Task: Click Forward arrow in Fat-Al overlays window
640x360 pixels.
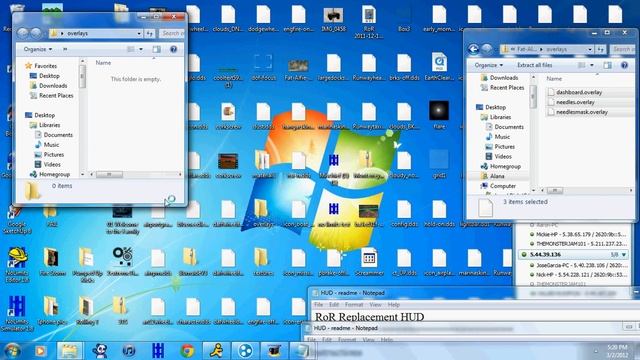Action: pos(487,49)
